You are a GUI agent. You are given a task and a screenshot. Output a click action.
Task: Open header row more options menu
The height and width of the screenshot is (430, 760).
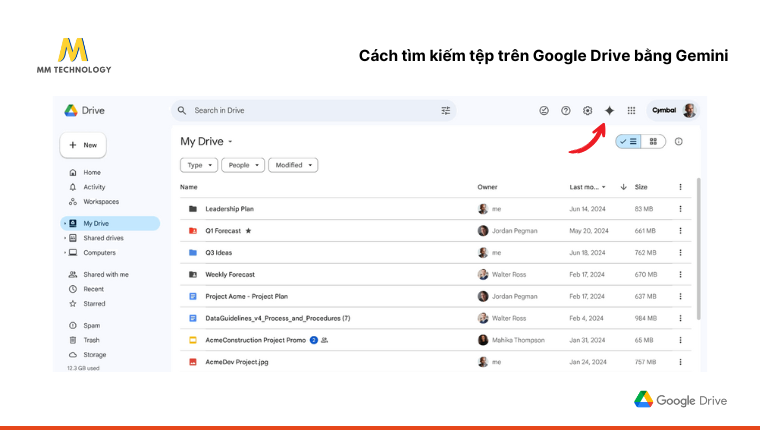click(681, 187)
